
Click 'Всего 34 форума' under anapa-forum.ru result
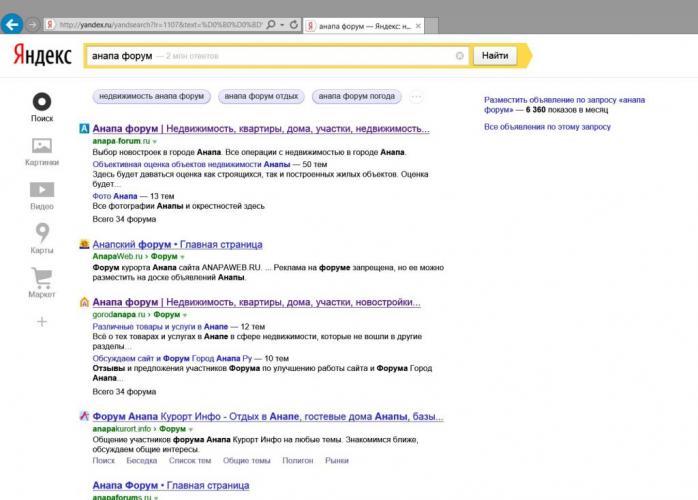click(124, 219)
